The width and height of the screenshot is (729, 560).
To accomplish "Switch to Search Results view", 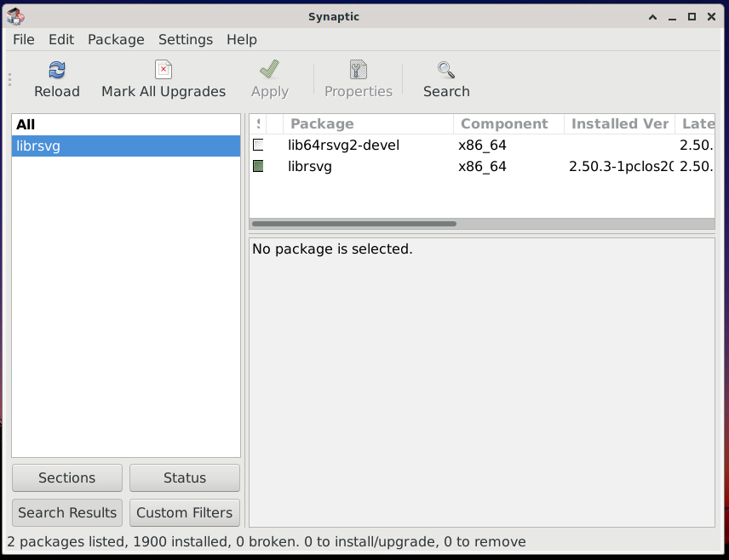I will point(67,512).
